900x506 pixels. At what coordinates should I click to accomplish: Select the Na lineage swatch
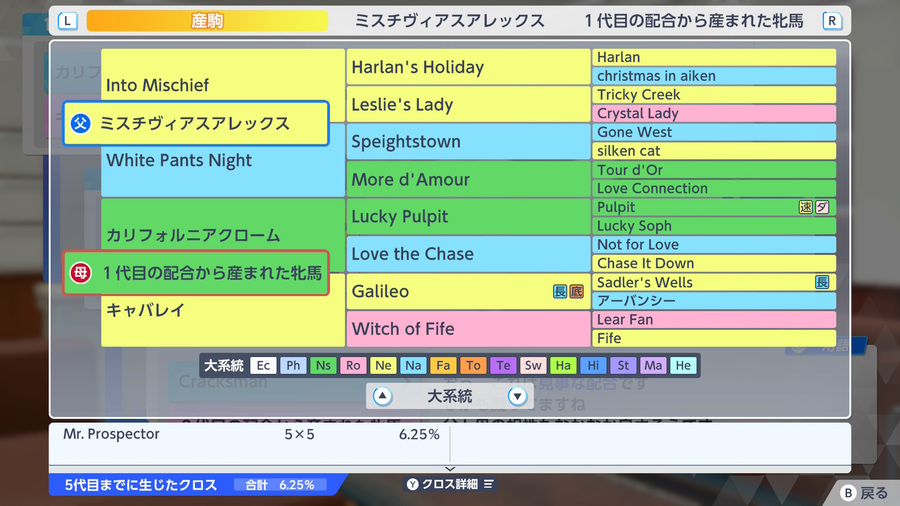coord(413,365)
